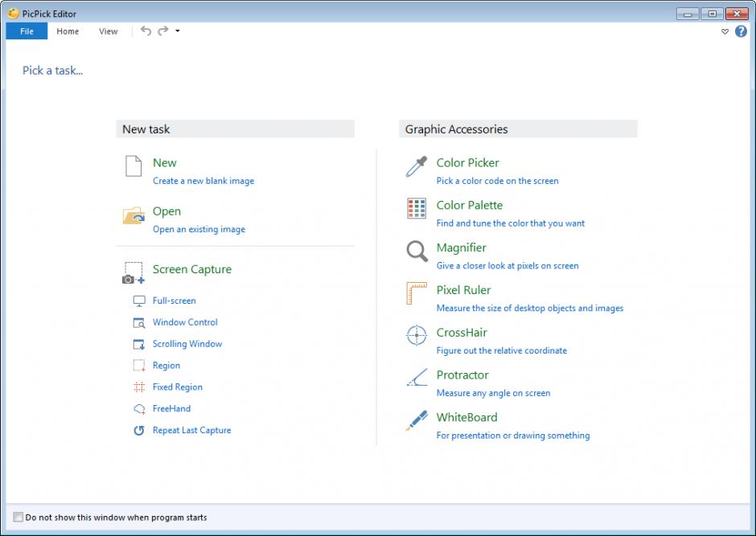
Task: Click the Window Control capture icon
Action: click(x=139, y=323)
